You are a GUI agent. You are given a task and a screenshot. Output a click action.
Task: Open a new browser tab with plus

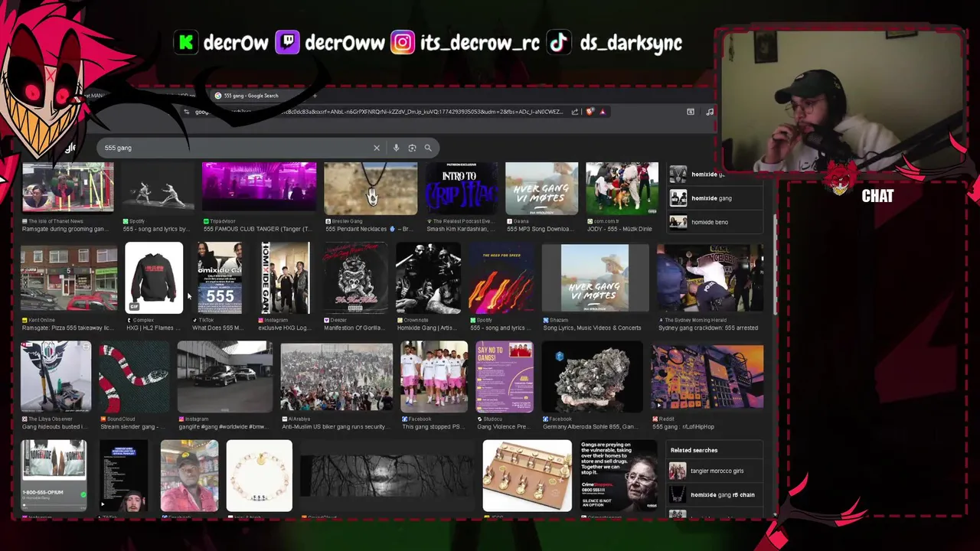coord(314,96)
